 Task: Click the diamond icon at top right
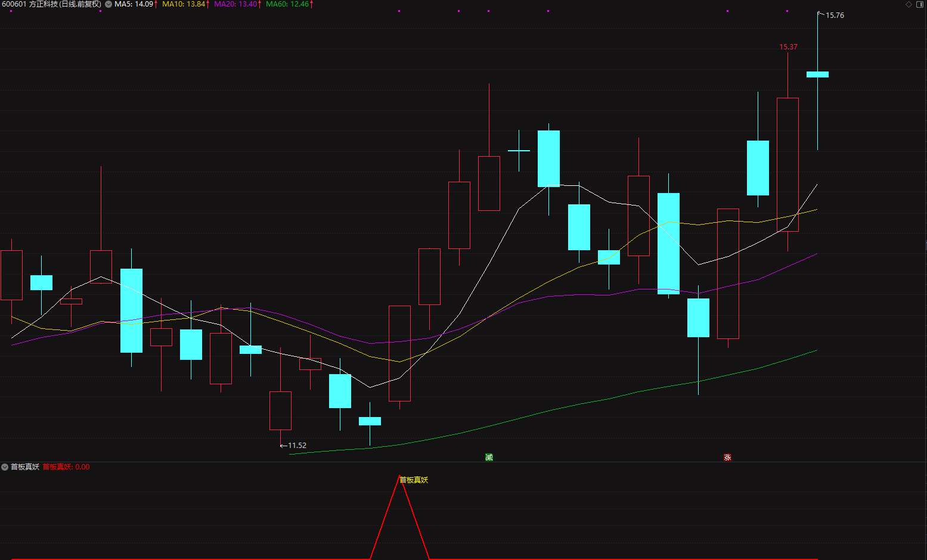pos(909,4)
